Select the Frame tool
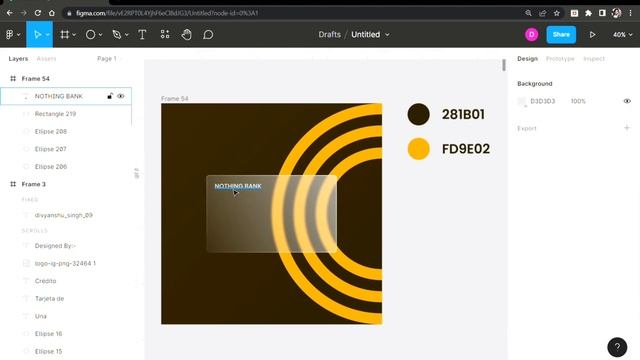Viewport: 640px width, 360px height. click(64, 35)
